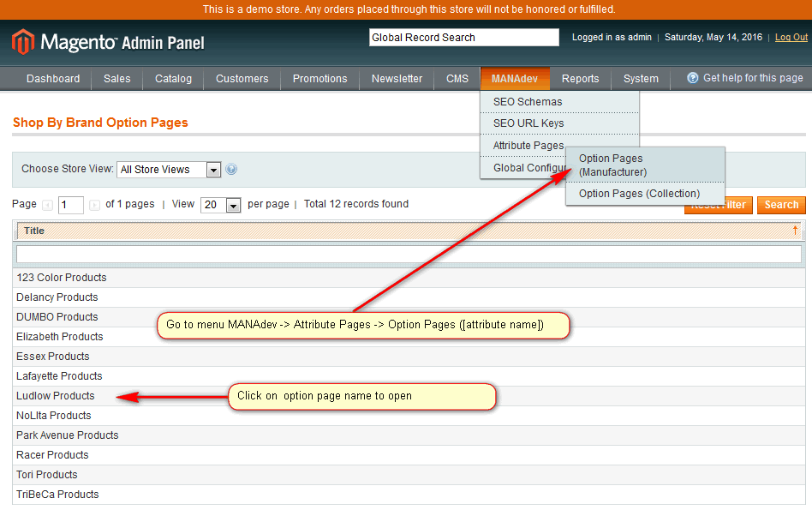Select Attribute Pages menu entry

point(528,146)
